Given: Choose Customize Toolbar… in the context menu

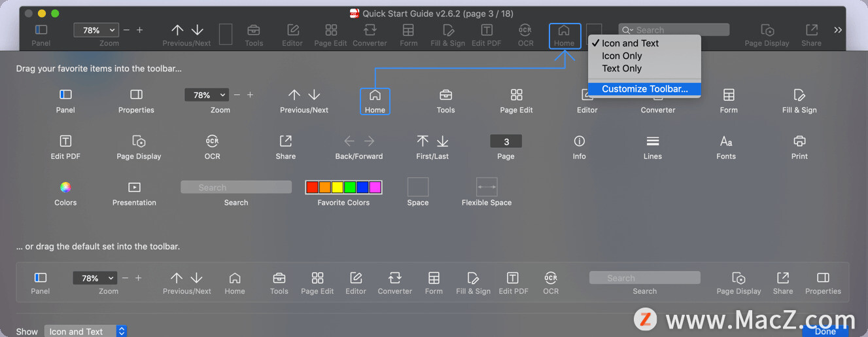Looking at the screenshot, I should tap(644, 89).
